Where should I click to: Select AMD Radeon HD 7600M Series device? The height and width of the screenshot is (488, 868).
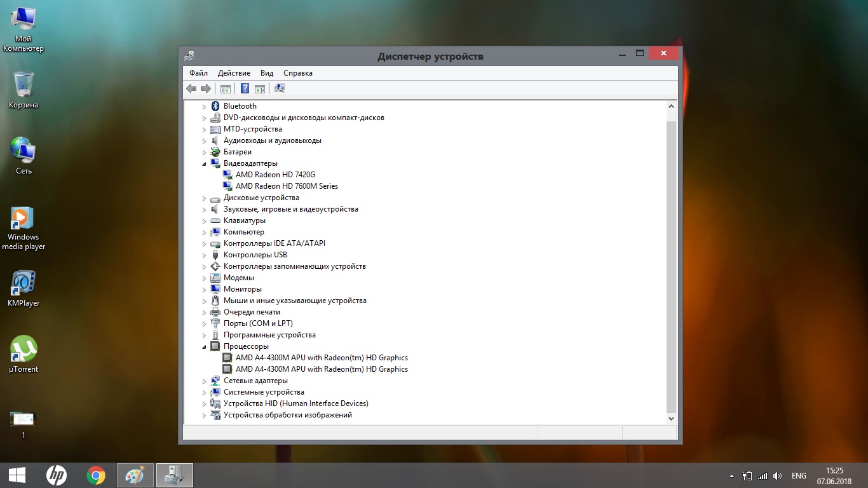coord(287,186)
